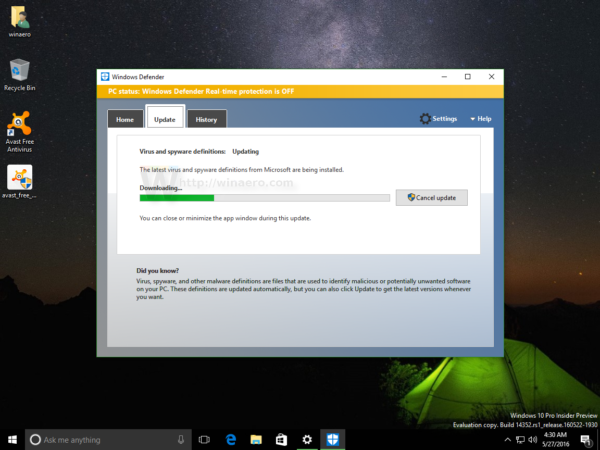The height and width of the screenshot is (450, 600).
Task: Click the Windows Defender title bar icon
Action: 105,77
